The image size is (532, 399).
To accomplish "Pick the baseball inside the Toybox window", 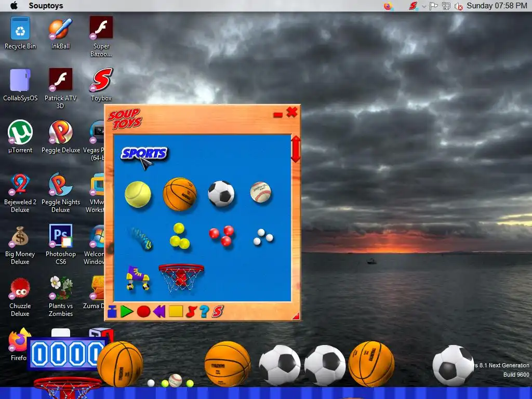I will [261, 192].
